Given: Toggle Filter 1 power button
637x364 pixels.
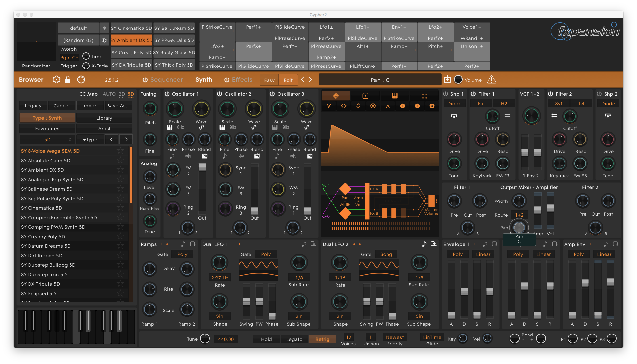Looking at the screenshot, I should click(x=473, y=94).
